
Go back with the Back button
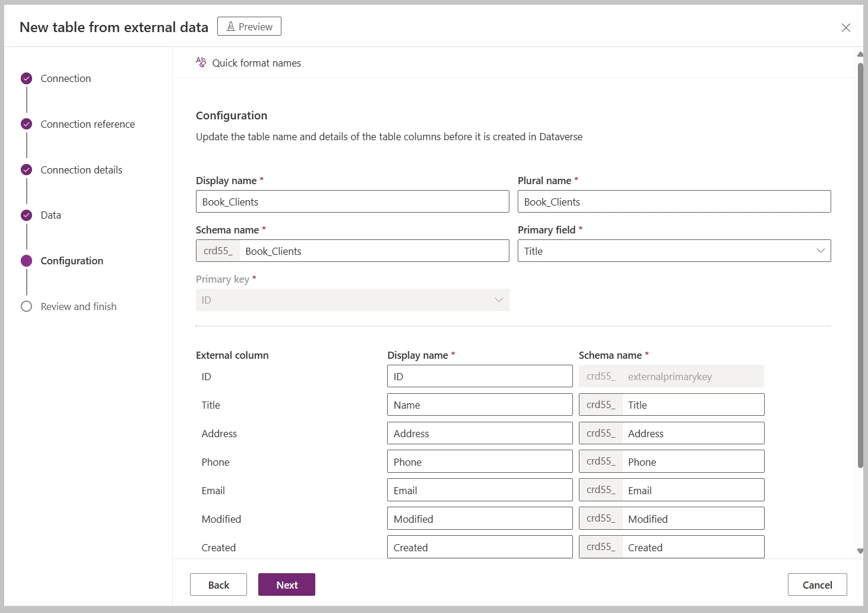(x=218, y=584)
